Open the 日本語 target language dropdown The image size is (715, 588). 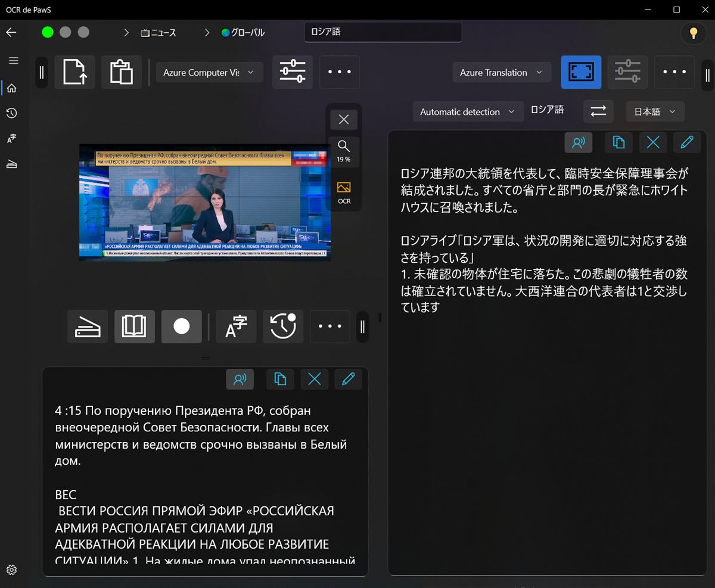coord(655,111)
